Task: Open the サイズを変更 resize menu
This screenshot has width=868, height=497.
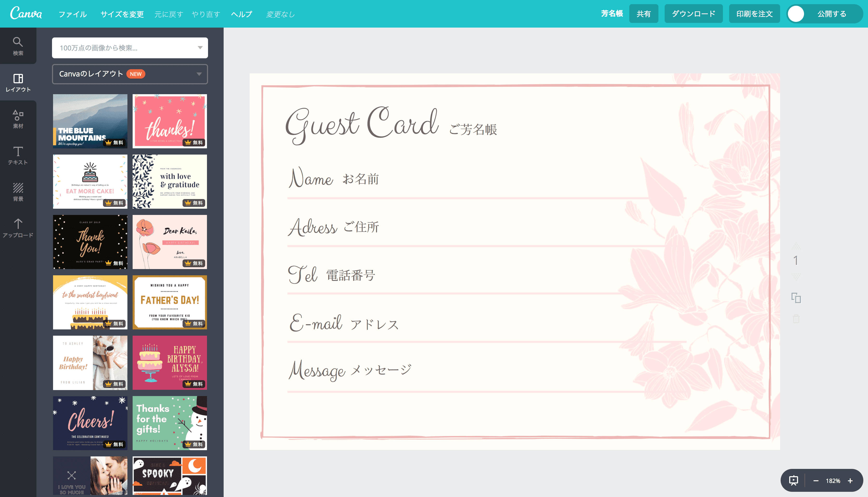Action: click(x=122, y=14)
